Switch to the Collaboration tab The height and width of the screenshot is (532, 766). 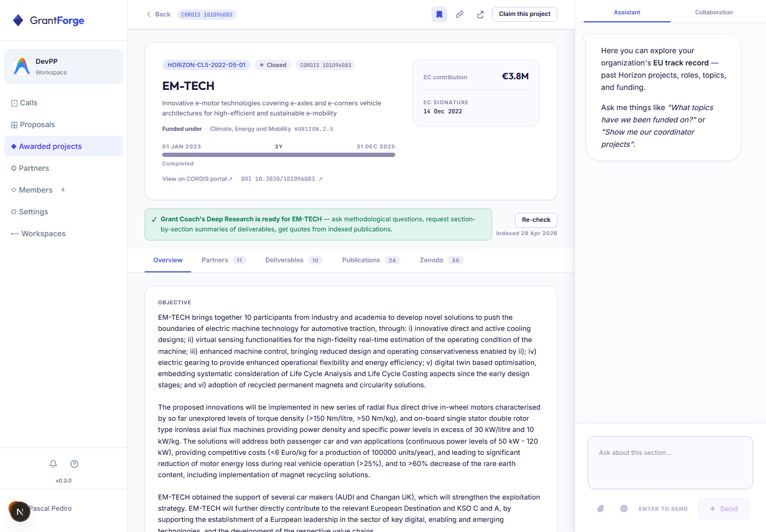pyautogui.click(x=714, y=12)
